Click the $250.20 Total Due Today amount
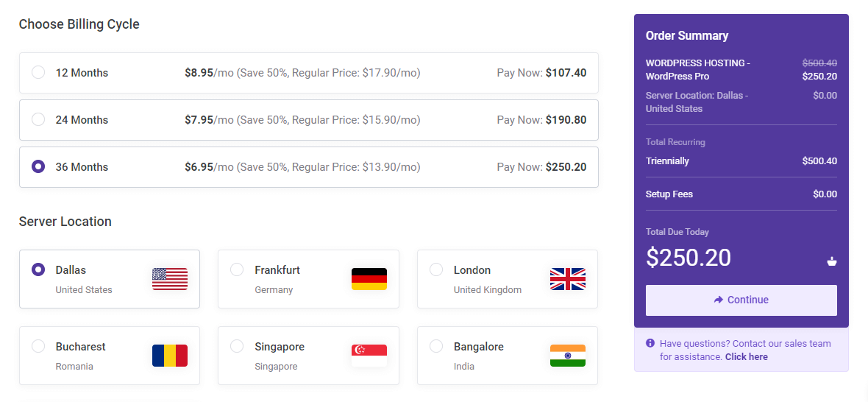Image resolution: width=868 pixels, height=402 pixels. (x=689, y=258)
